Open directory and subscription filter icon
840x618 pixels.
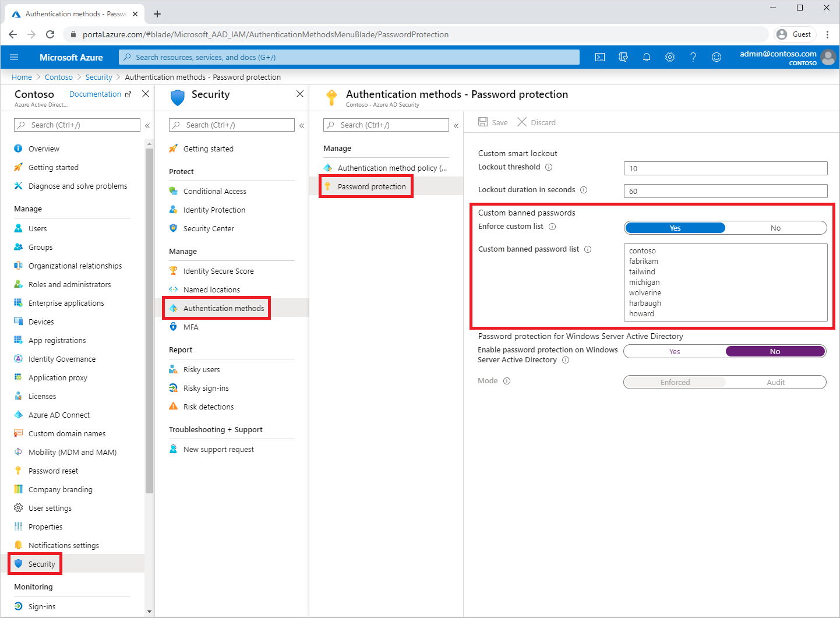pos(623,57)
